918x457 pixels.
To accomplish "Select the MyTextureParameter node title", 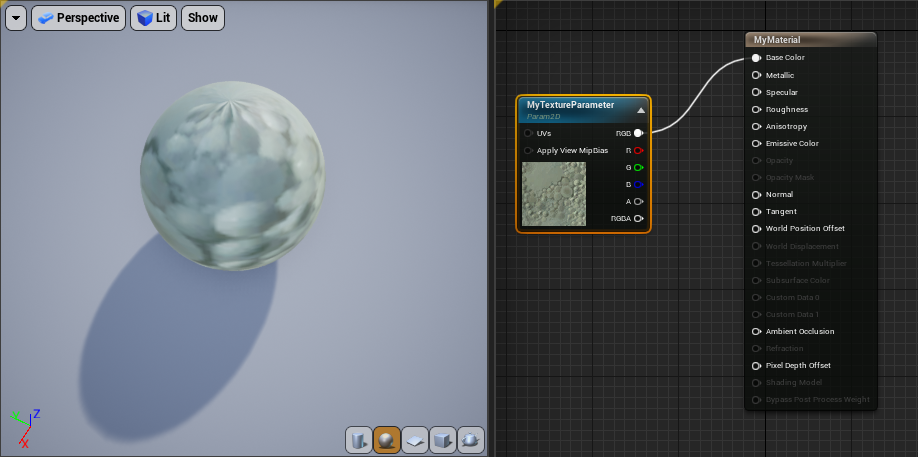I will pos(570,105).
